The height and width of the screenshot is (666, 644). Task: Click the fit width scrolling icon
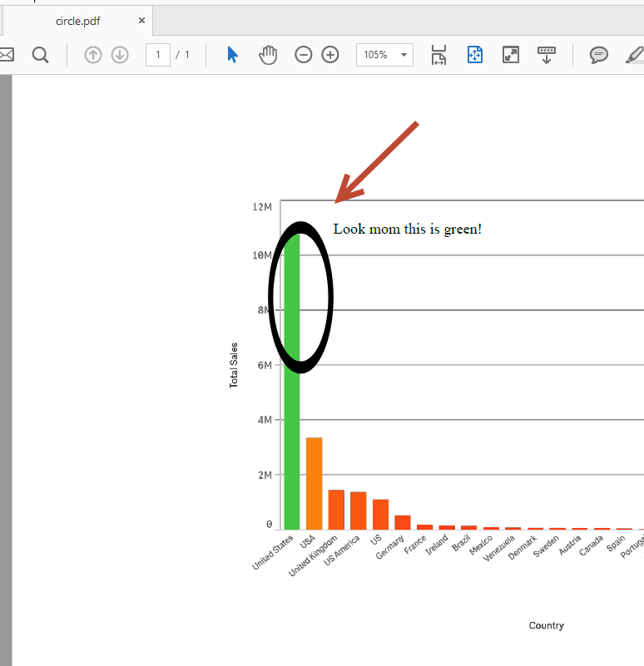438,55
